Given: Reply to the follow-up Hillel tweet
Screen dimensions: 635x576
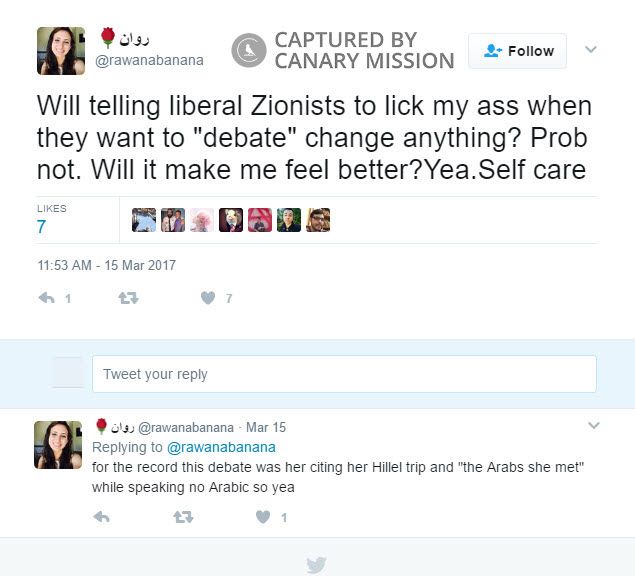Looking at the screenshot, I should point(101,517).
